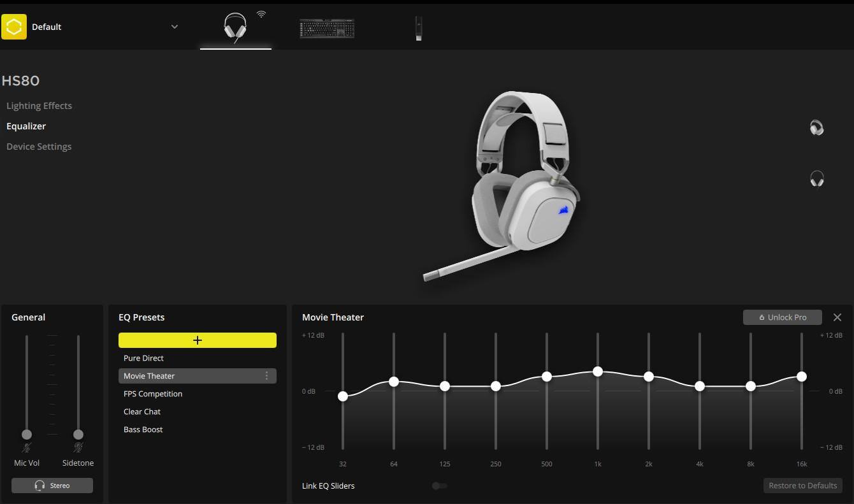Close the Movie Theater equalizer panel

click(x=837, y=317)
